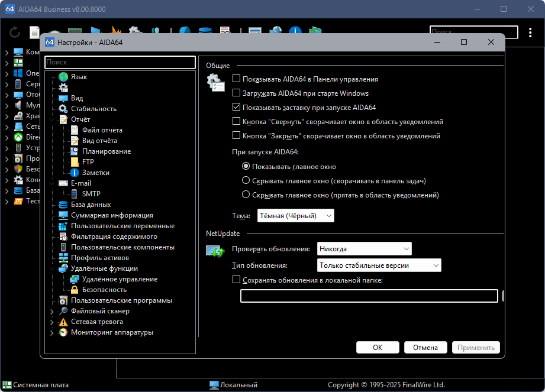Collapse the Удалённые функции tree node
The image size is (545, 392).
pos(52,268)
